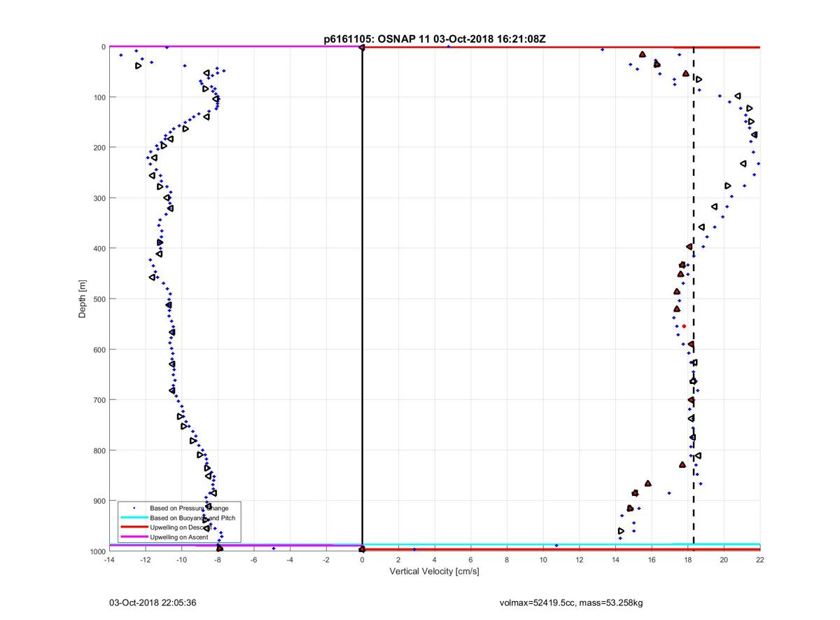Click the velocity tick label "-2"

pos(326,560)
